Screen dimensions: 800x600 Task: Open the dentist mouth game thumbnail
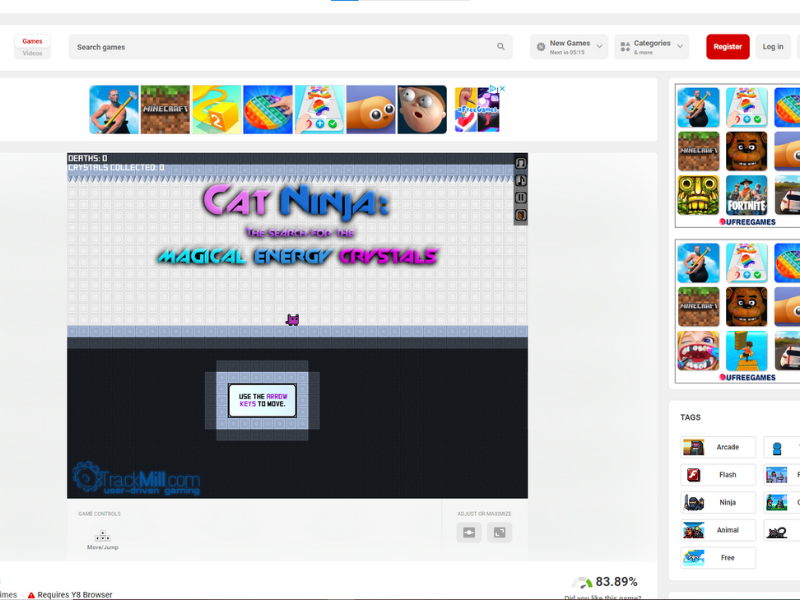coord(698,351)
